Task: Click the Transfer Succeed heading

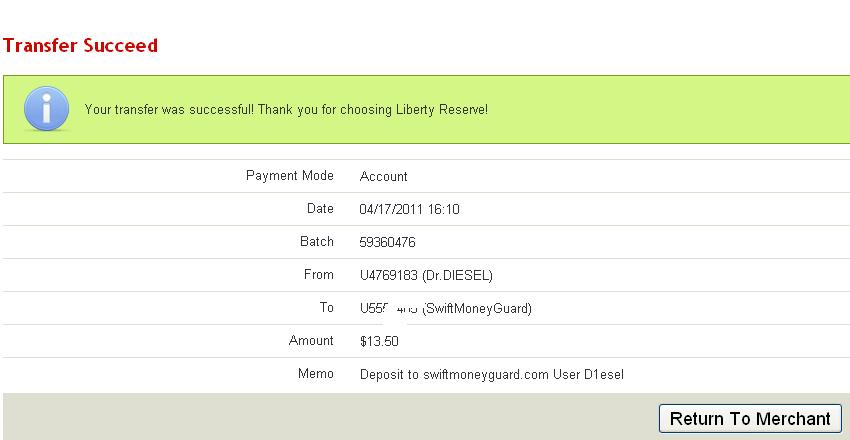Action: coord(80,46)
